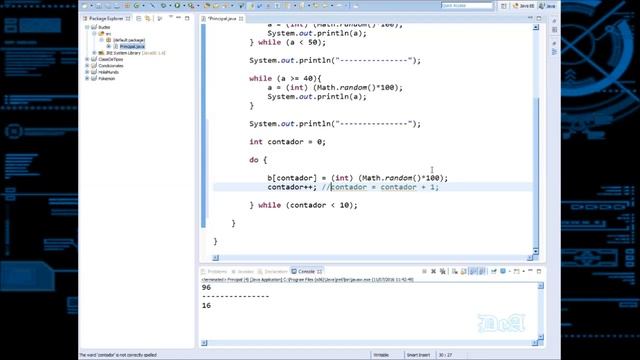Expand the JRE System Library node
This screenshot has height=360, width=640.
[94, 53]
